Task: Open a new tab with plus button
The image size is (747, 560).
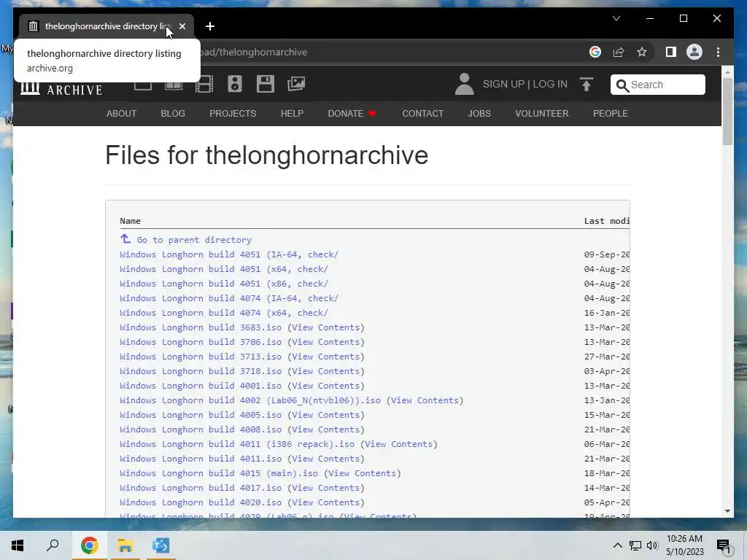Action: coord(210,26)
